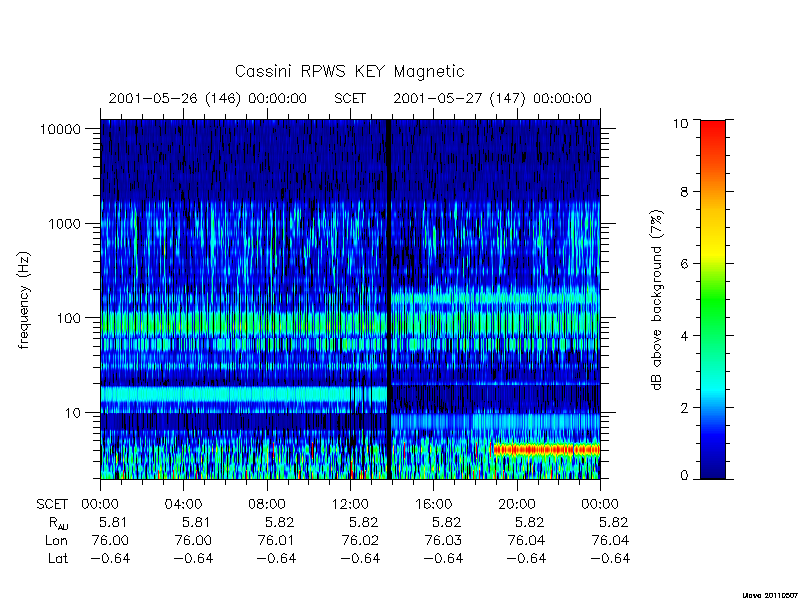
Task: Click the 12:00 time tick label
Action: coord(350,505)
